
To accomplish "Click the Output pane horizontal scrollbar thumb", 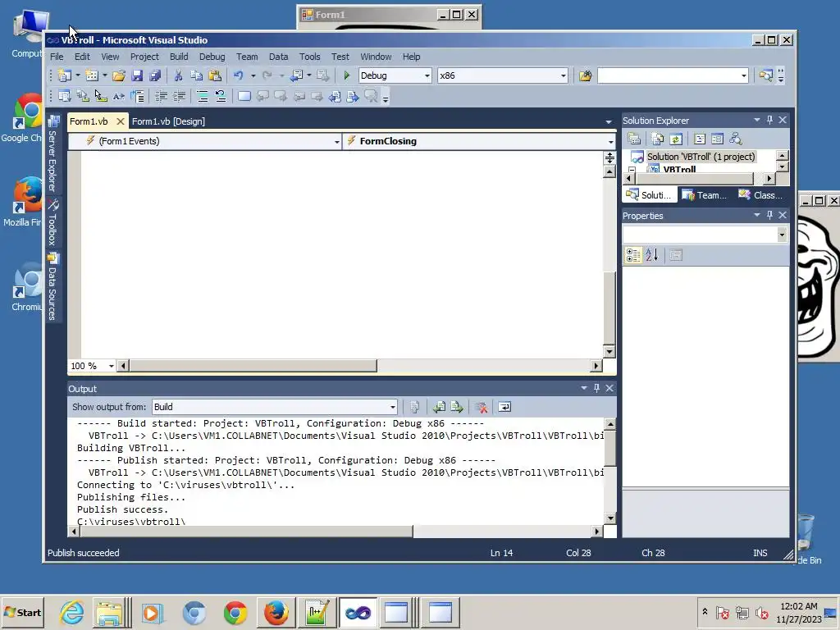I will 246,532.
